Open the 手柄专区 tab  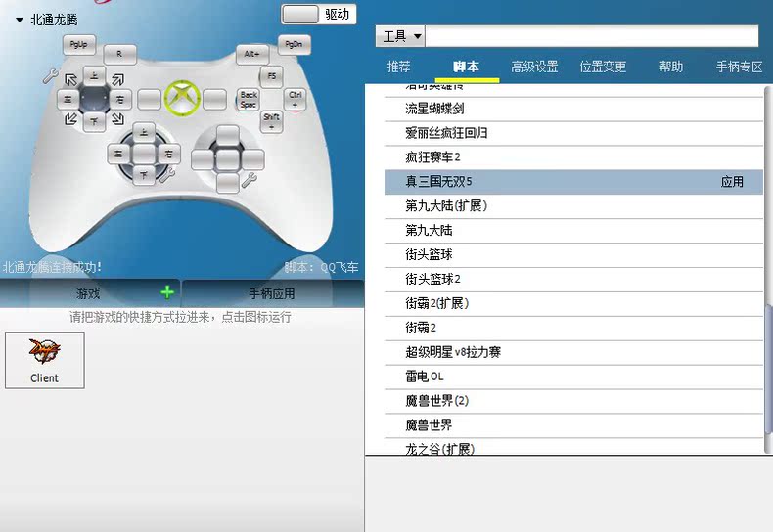click(x=739, y=66)
